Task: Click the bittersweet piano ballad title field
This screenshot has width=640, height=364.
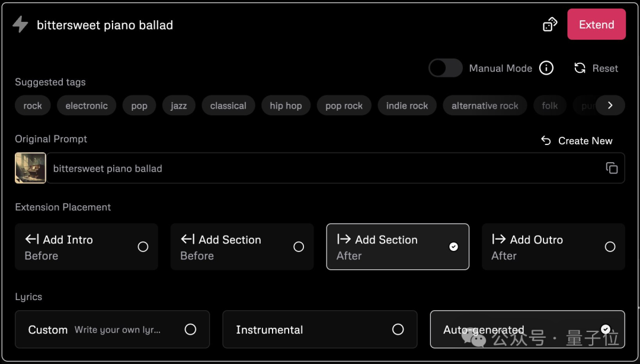Action: [105, 25]
